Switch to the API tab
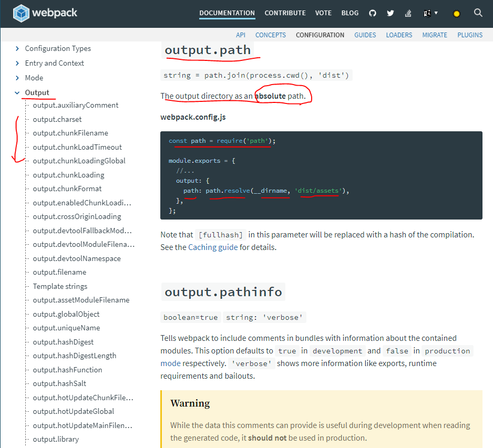This screenshot has height=448, width=493. click(x=241, y=35)
